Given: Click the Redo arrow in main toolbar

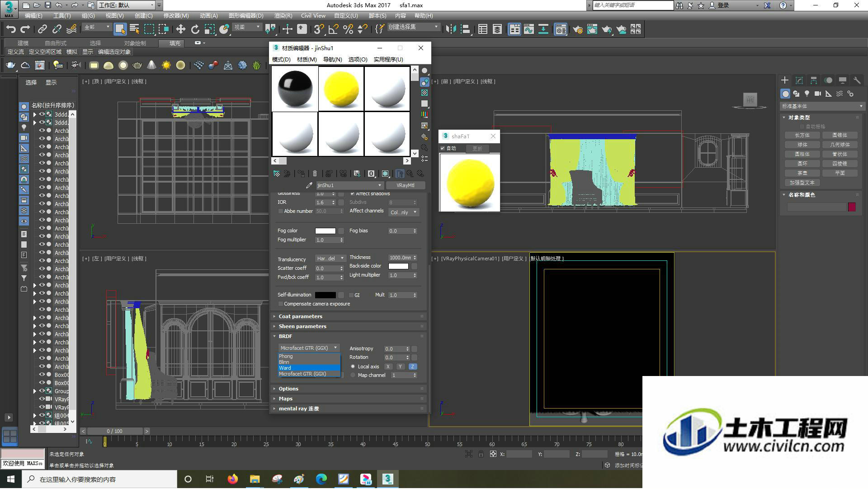Looking at the screenshot, I should coord(25,29).
